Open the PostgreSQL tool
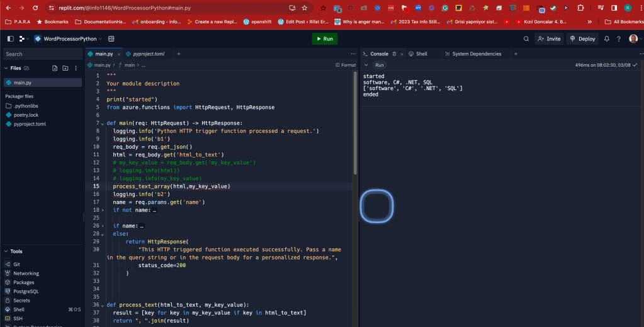 [26, 292]
